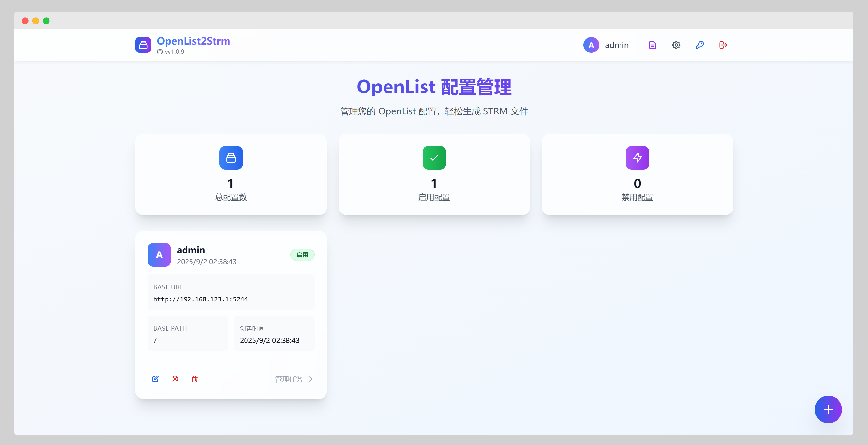Click the admin username in the header
The height and width of the screenshot is (445, 868).
pyautogui.click(x=617, y=45)
